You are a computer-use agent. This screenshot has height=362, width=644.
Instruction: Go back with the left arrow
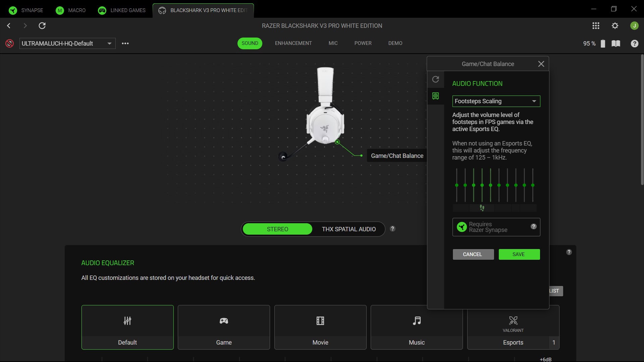pyautogui.click(x=9, y=25)
